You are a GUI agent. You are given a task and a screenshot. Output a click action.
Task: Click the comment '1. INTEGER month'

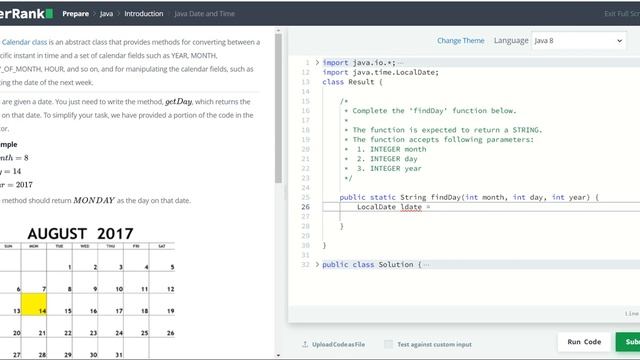(391, 149)
